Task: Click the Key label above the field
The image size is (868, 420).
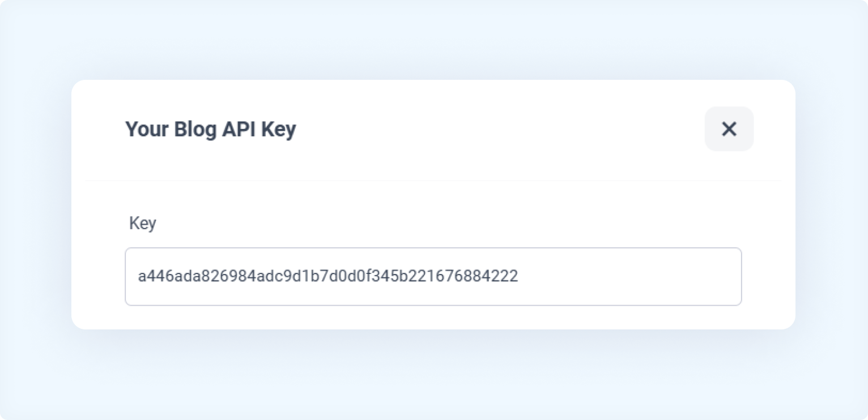Action: (142, 223)
